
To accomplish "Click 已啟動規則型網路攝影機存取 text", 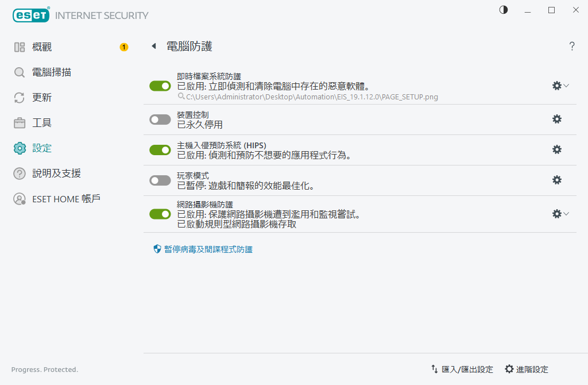I will [237, 225].
